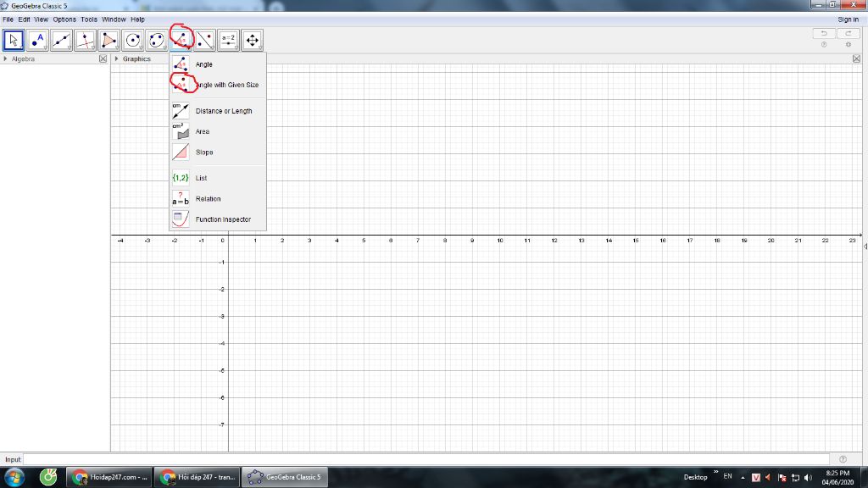Image resolution: width=868 pixels, height=488 pixels.
Task: Open the File menu
Action: click(x=8, y=19)
